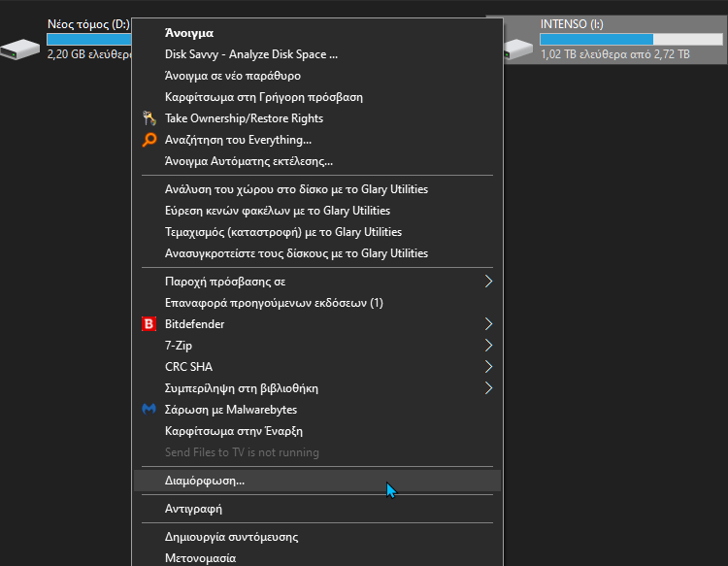Select the D: drive icon
This screenshot has width=728, height=566.
point(20,50)
